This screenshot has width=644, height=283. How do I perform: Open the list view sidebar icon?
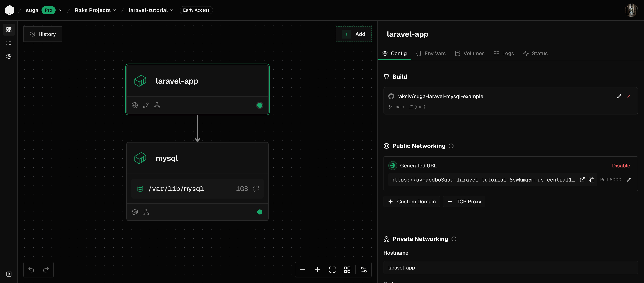[9, 43]
